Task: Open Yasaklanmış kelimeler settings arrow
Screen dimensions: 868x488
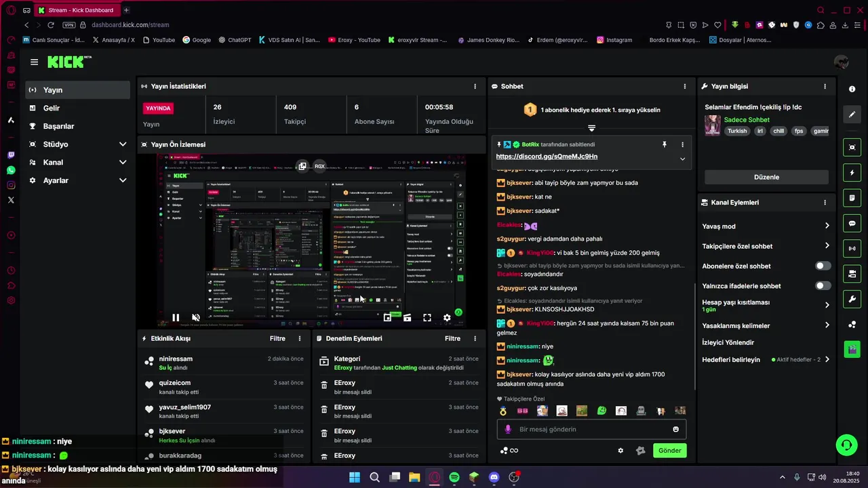Action: [827, 325]
